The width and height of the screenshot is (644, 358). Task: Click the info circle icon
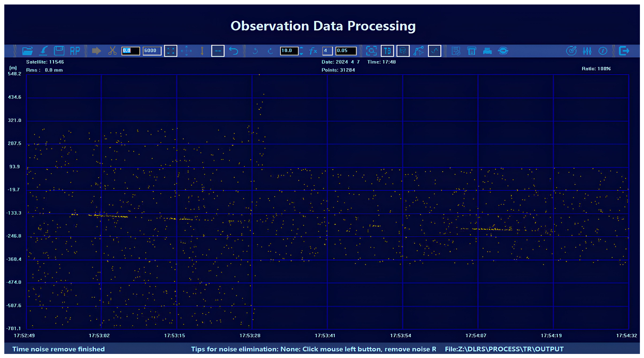pos(603,51)
